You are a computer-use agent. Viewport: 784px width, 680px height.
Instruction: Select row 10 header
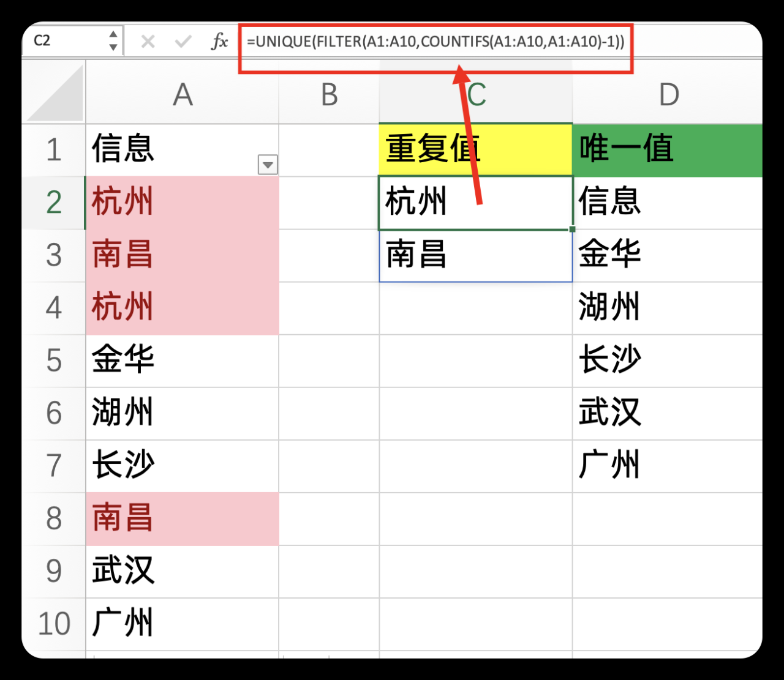(x=54, y=624)
